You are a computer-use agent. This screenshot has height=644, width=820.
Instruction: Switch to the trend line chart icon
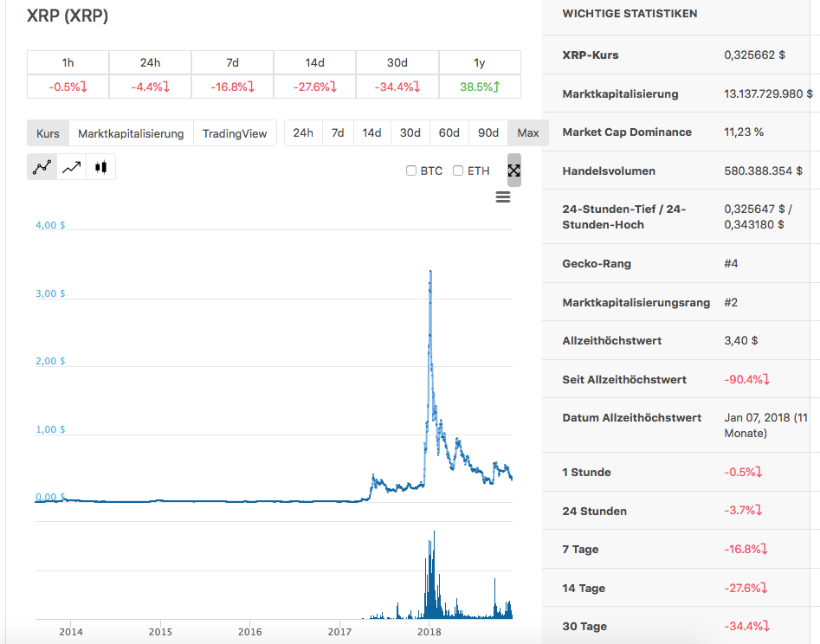click(71, 166)
